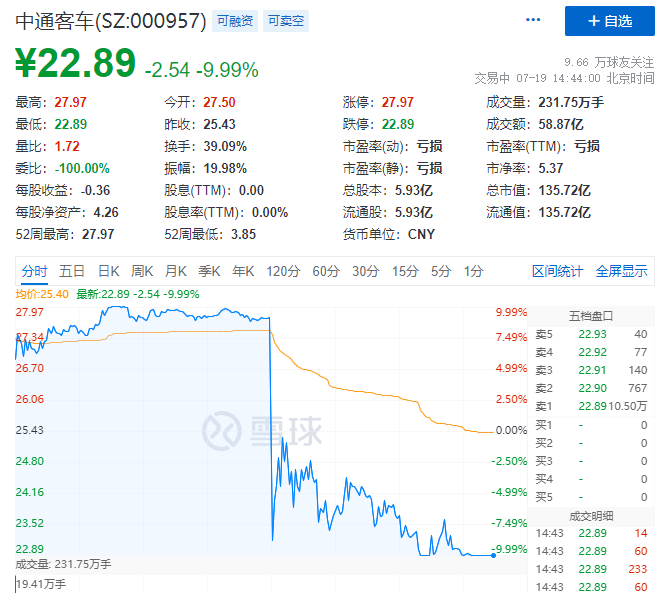Image resolution: width=668 pixels, height=593 pixels.
Task: Click the 可卖空 tag
Action: point(286,20)
